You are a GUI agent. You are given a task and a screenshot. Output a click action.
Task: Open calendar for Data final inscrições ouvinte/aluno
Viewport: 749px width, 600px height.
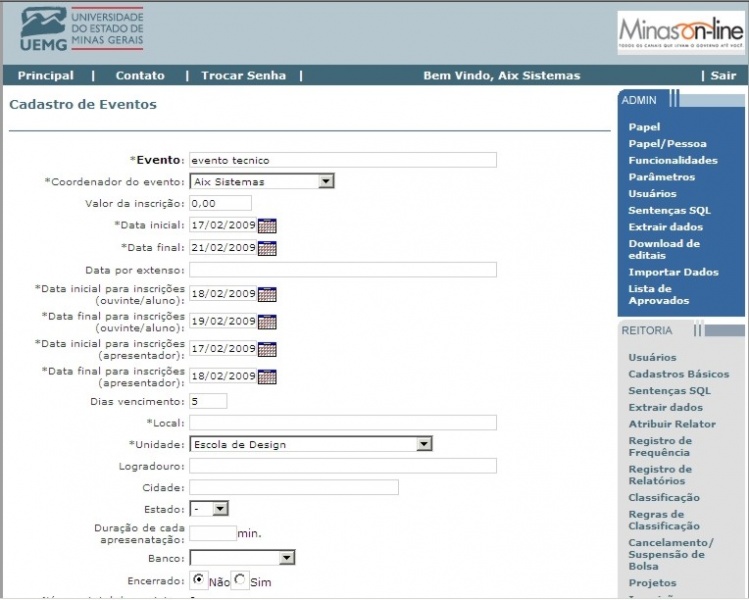[x=267, y=322]
